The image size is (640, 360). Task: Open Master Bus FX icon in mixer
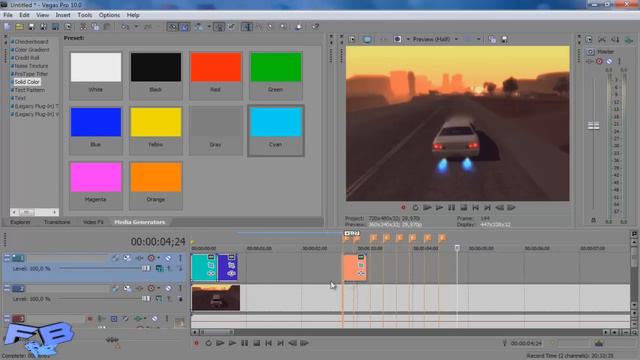coord(590,61)
